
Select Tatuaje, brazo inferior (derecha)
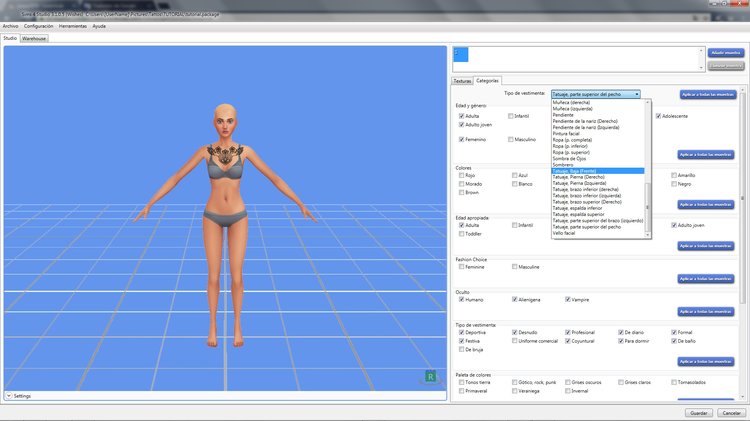coord(585,189)
